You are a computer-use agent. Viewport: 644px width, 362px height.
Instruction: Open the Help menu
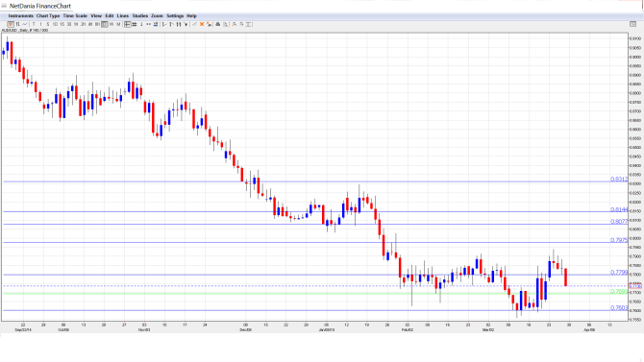coord(191,15)
